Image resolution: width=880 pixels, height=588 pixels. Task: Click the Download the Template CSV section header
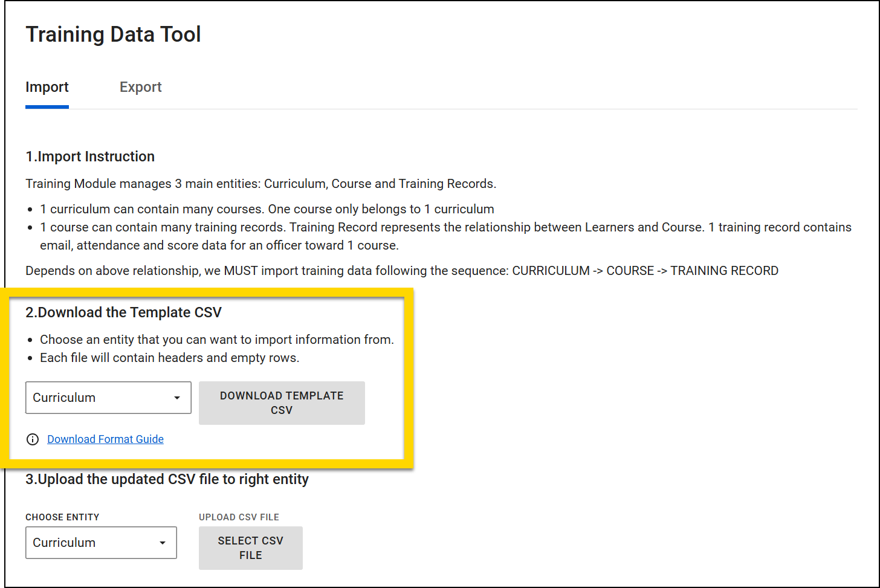124,312
